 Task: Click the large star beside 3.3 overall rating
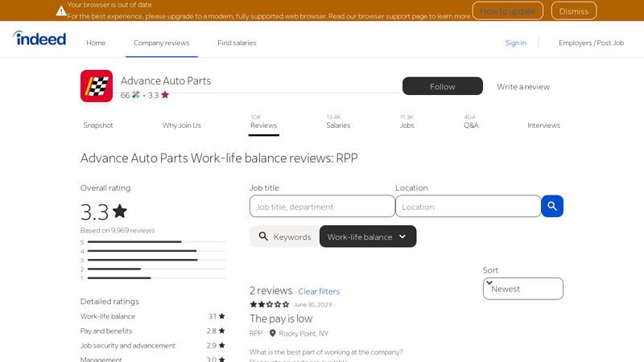pos(119,212)
